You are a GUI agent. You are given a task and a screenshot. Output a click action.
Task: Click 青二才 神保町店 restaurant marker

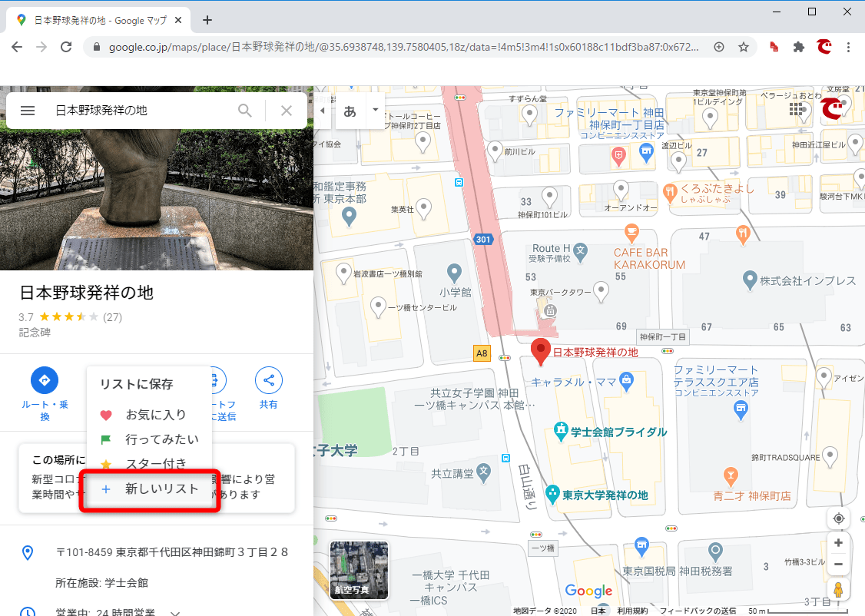(x=731, y=475)
